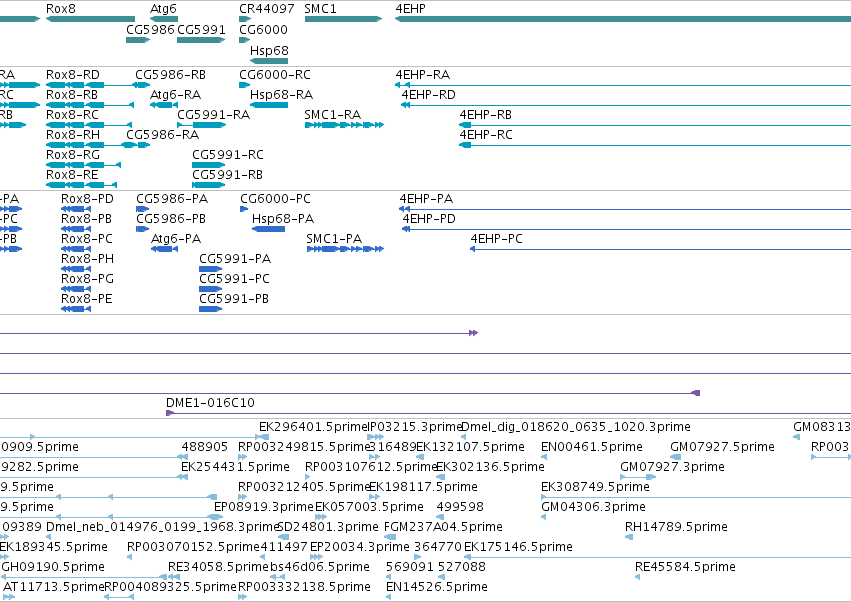Click the Atg6 gene label
The width and height of the screenshot is (851, 602).
click(x=163, y=9)
